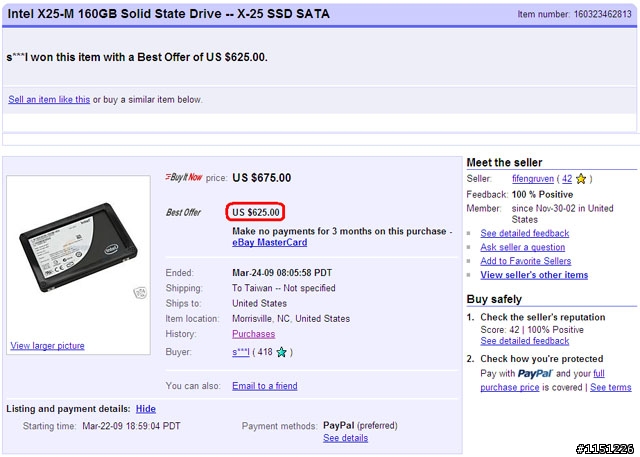Click the yellow star beside seller score 42
Screen dimensions: 640x457
(x=581, y=179)
